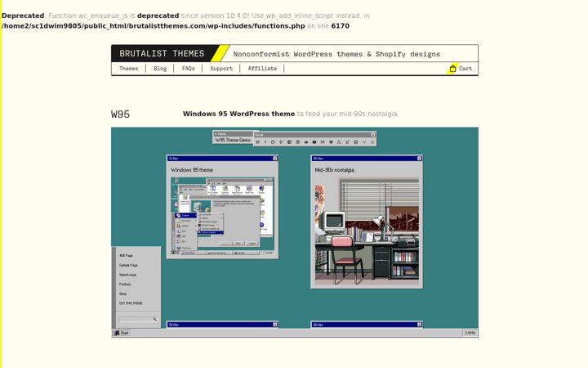Click the line number 6170
The image size is (588, 368).
point(340,26)
